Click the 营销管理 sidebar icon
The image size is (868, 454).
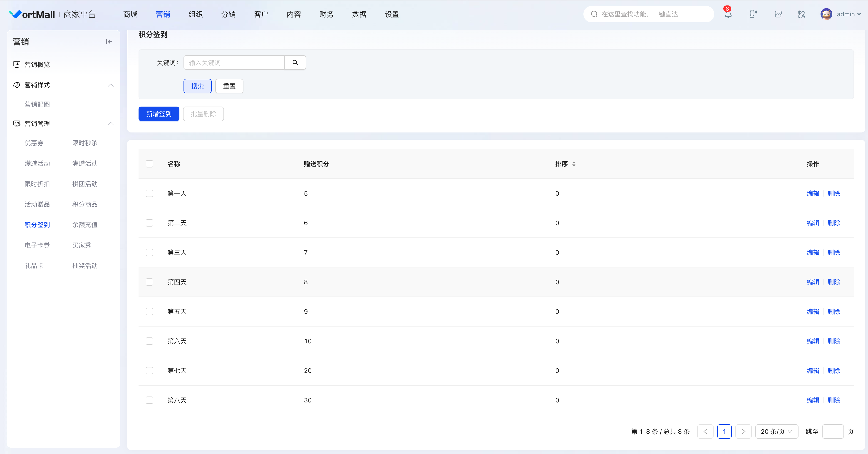[17, 123]
